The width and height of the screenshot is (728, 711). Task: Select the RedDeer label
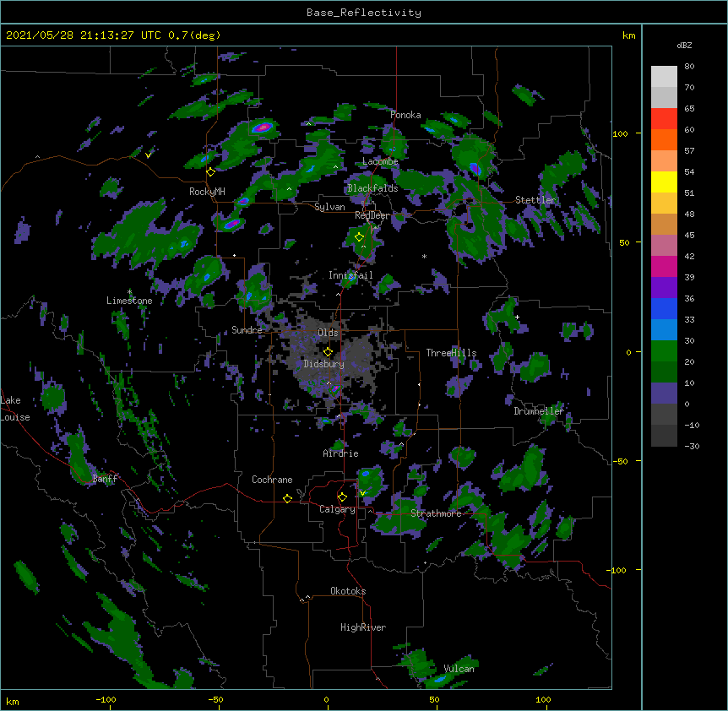point(372,215)
